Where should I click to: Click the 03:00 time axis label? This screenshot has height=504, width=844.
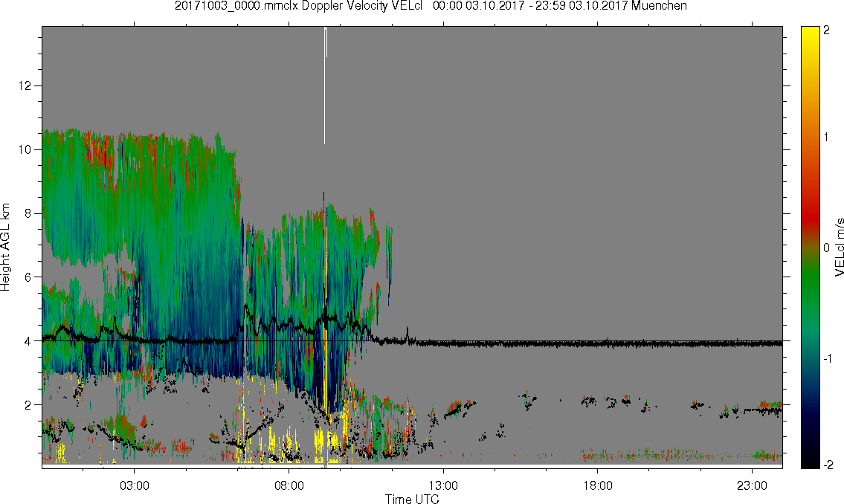(x=134, y=486)
